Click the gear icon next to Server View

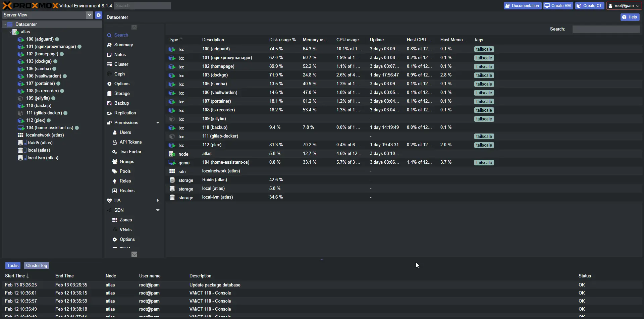98,15
